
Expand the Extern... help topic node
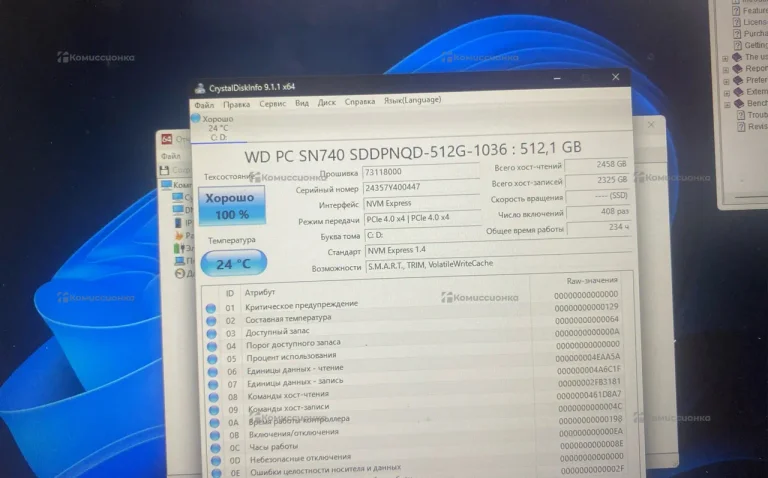727,93
